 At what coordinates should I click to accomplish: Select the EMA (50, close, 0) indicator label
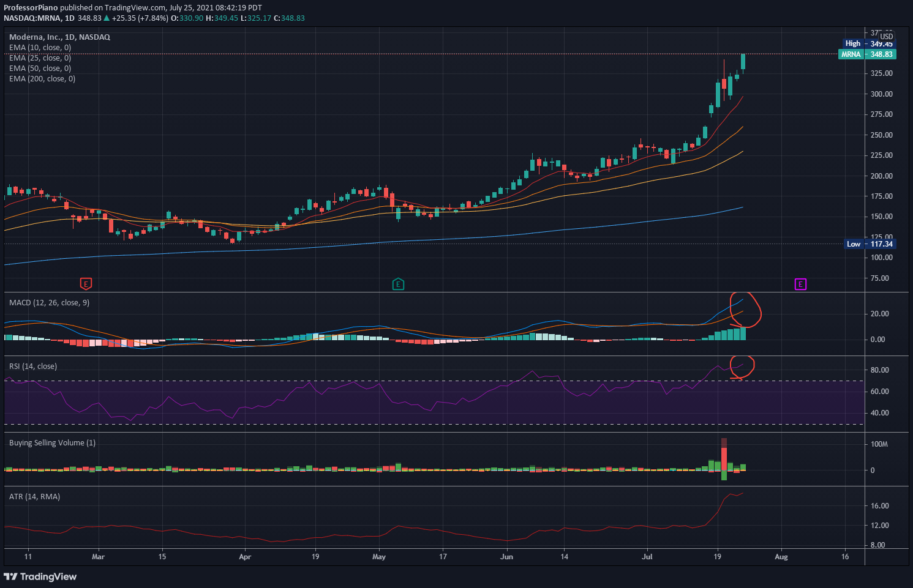coord(40,68)
